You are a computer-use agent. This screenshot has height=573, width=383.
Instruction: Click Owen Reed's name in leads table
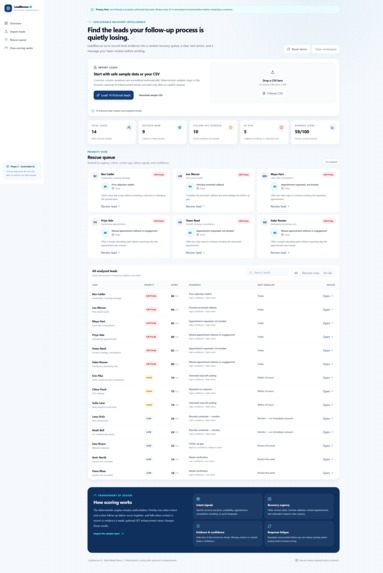(99, 349)
